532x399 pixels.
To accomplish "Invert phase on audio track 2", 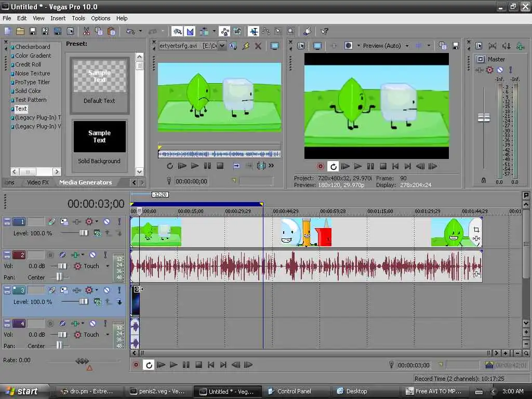I will pos(62,255).
